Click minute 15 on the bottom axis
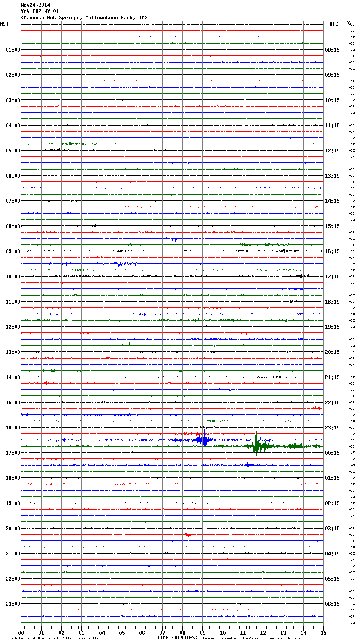This screenshot has width=357, height=644. [323, 633]
